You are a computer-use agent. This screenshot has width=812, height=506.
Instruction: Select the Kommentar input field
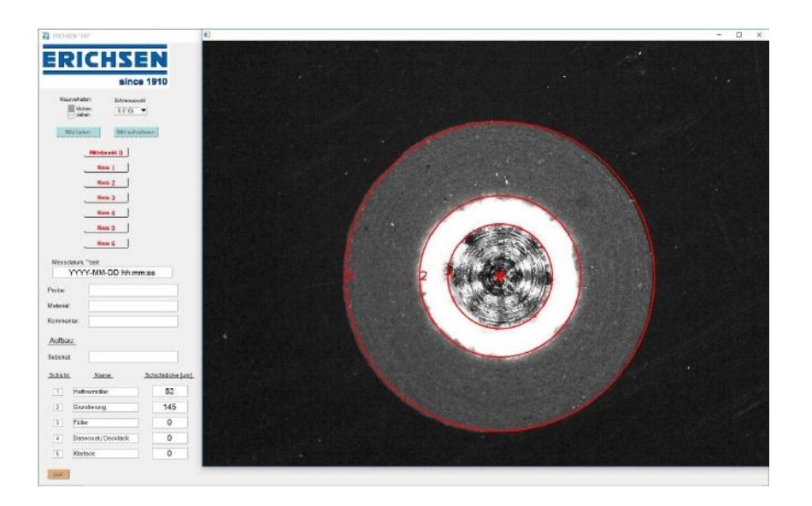tap(132, 321)
